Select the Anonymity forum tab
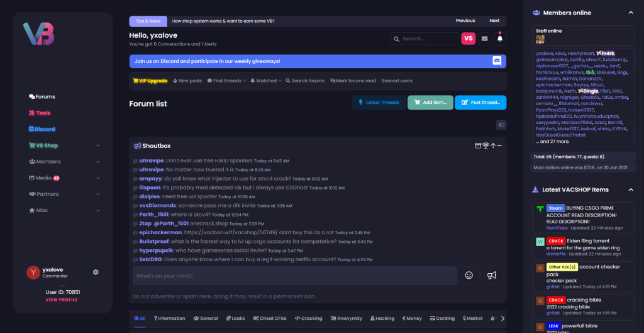This screenshot has width=644, height=333. 347,318
